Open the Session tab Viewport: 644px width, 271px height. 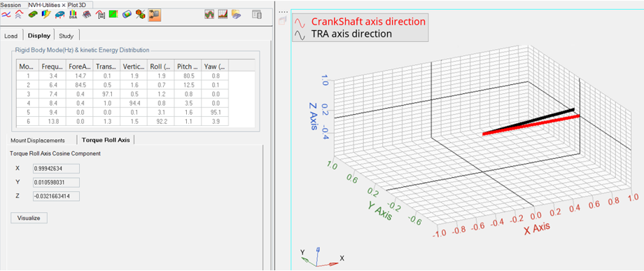(x=11, y=5)
